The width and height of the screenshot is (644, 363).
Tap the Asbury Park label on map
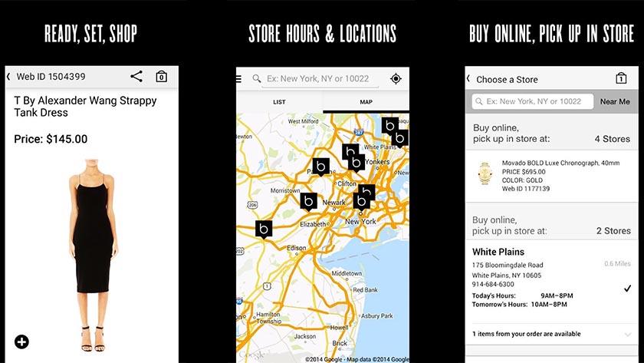point(377,315)
